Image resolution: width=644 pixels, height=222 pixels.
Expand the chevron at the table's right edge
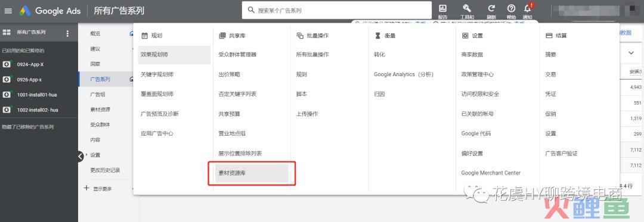pyautogui.click(x=631, y=52)
